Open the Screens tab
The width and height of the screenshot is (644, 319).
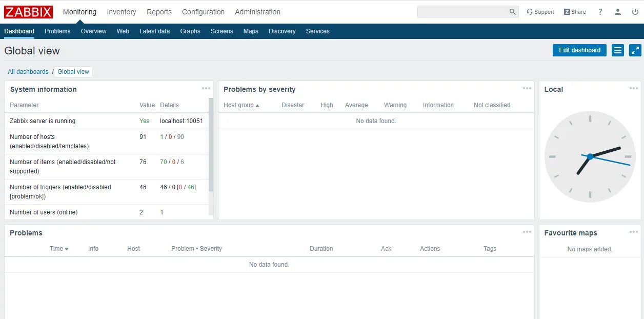coord(222,31)
